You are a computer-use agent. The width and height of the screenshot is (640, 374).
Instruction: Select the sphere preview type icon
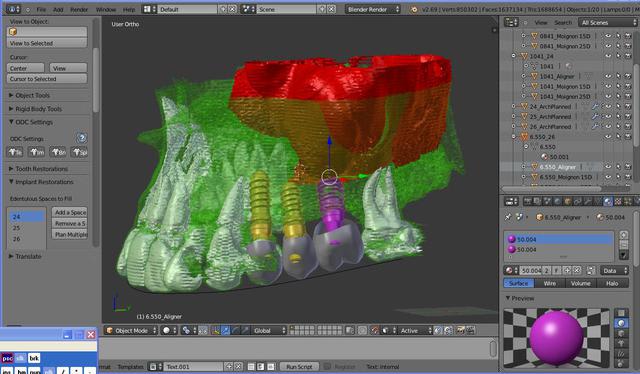pos(621,323)
